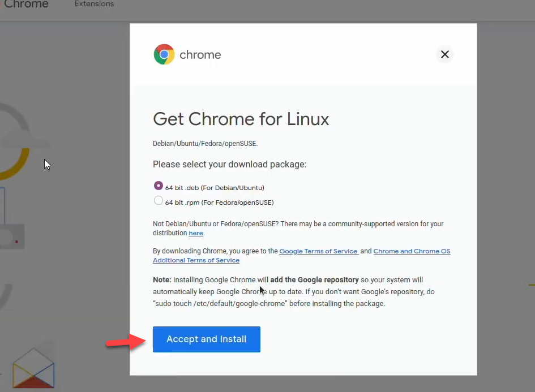Screen dimensions: 535x392
Task: Select the 64 bit .deb package option
Action: (159, 186)
